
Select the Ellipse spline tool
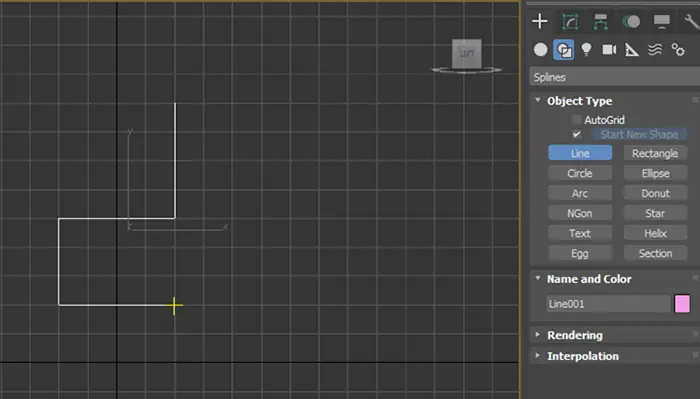(x=655, y=173)
